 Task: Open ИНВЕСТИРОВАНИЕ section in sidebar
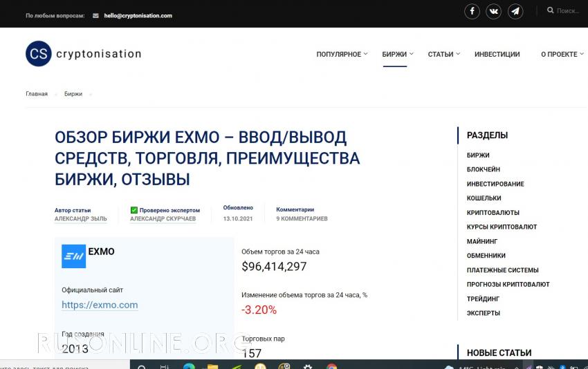pos(495,184)
